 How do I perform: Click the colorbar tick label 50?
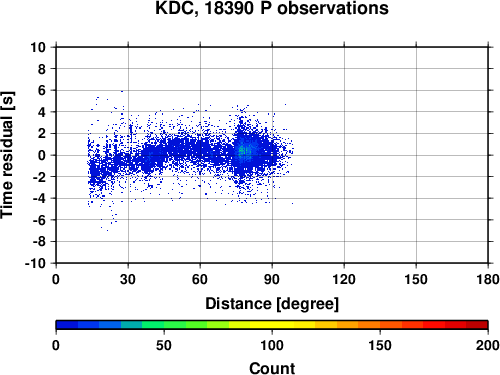click(x=164, y=345)
